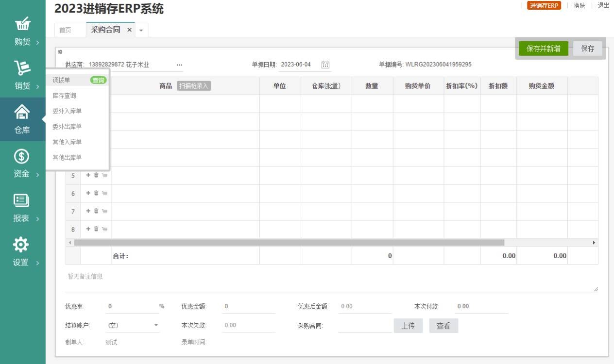The height and width of the screenshot is (364, 614).
Task: Open the 资金 funds dollar icon
Action: point(23,164)
